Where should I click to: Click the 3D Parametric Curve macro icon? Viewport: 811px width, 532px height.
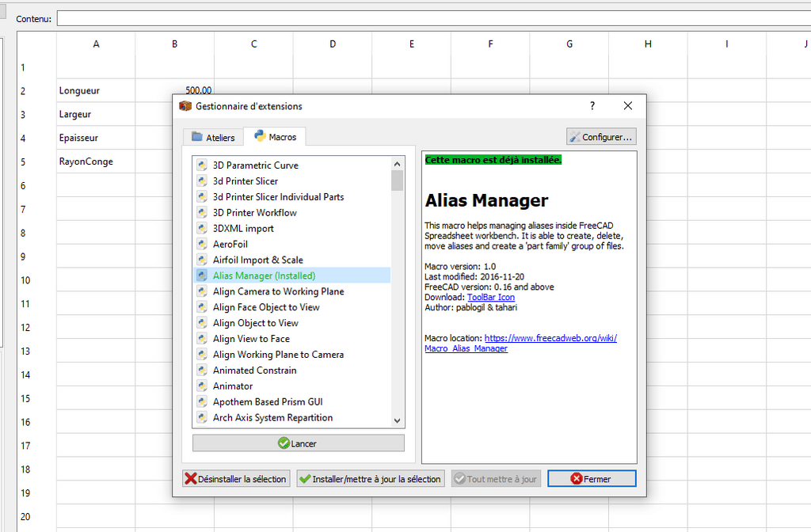pos(202,165)
